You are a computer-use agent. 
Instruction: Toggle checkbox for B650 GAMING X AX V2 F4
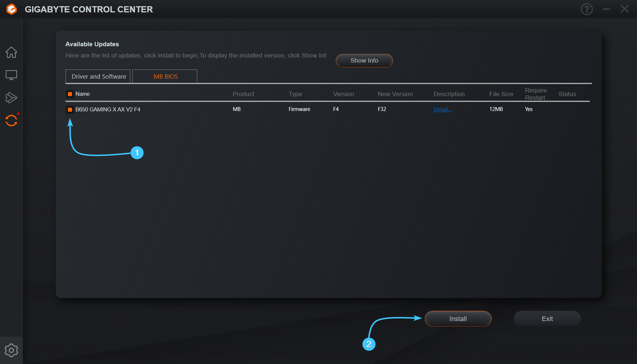[70, 110]
